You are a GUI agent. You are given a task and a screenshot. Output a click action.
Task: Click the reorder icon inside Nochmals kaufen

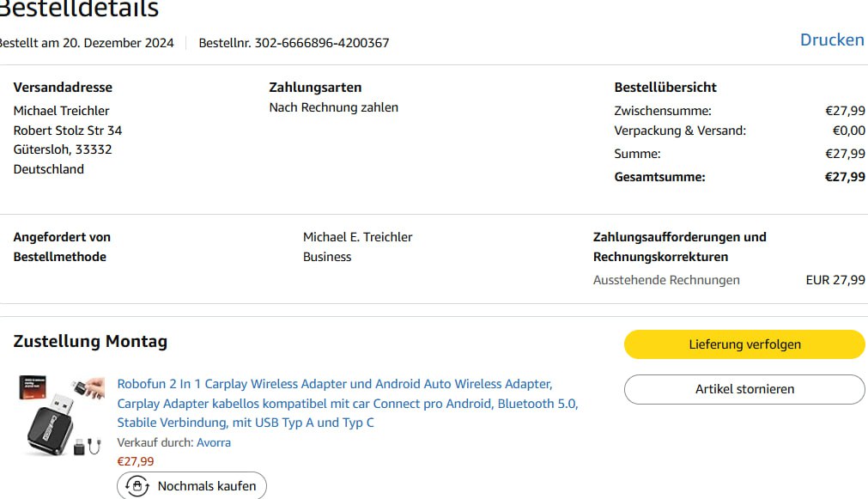[138, 486]
